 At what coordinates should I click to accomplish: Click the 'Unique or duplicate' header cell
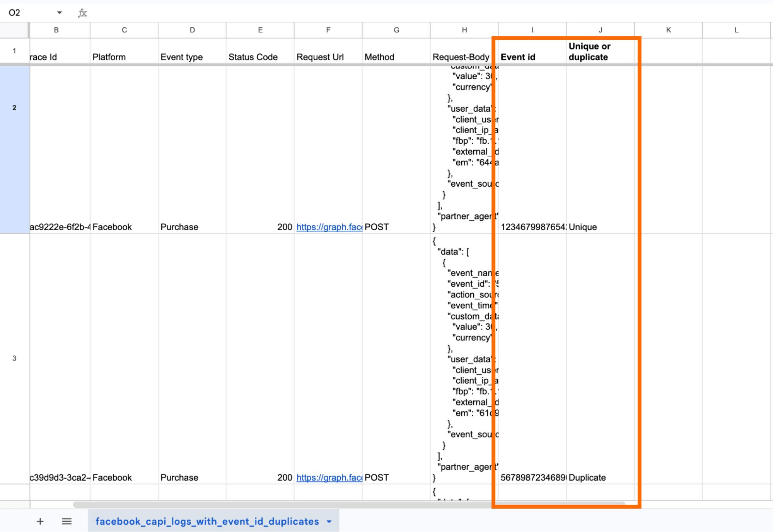click(x=601, y=51)
